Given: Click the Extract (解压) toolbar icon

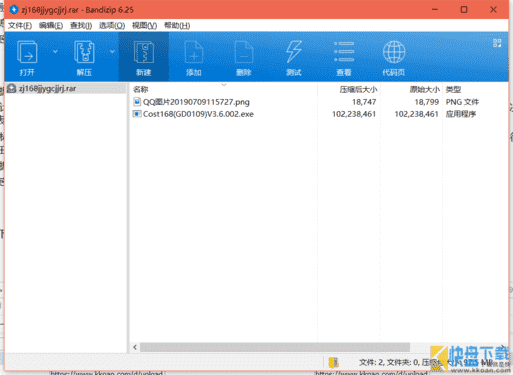Looking at the screenshot, I should click(84, 52).
